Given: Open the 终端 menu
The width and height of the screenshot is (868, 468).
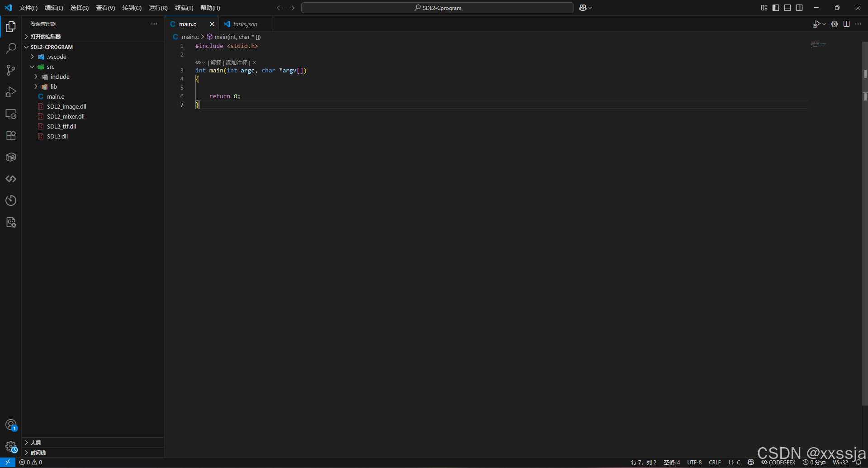Looking at the screenshot, I should click(184, 8).
